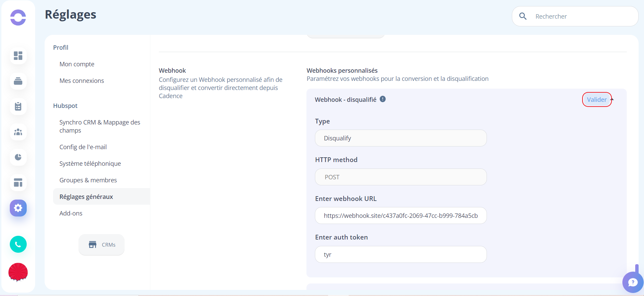
Task: Open the people group icon
Action: (x=18, y=132)
